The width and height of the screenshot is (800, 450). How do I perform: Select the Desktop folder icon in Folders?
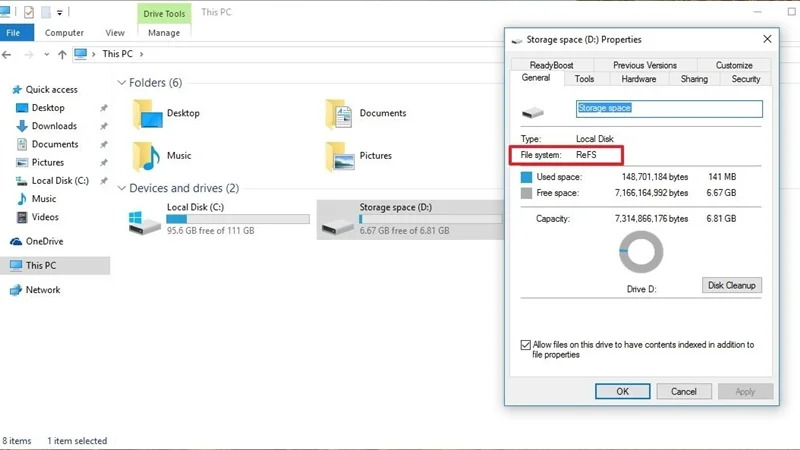tap(147, 113)
